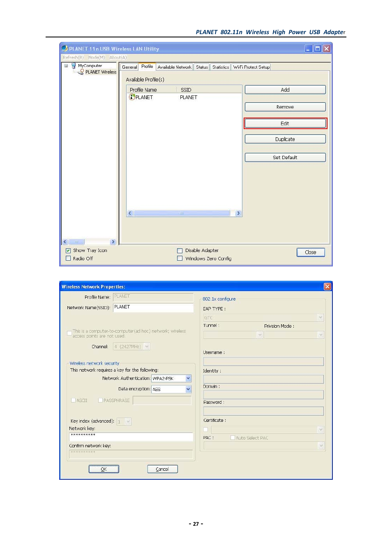Switch to the Status tab

coord(202,67)
